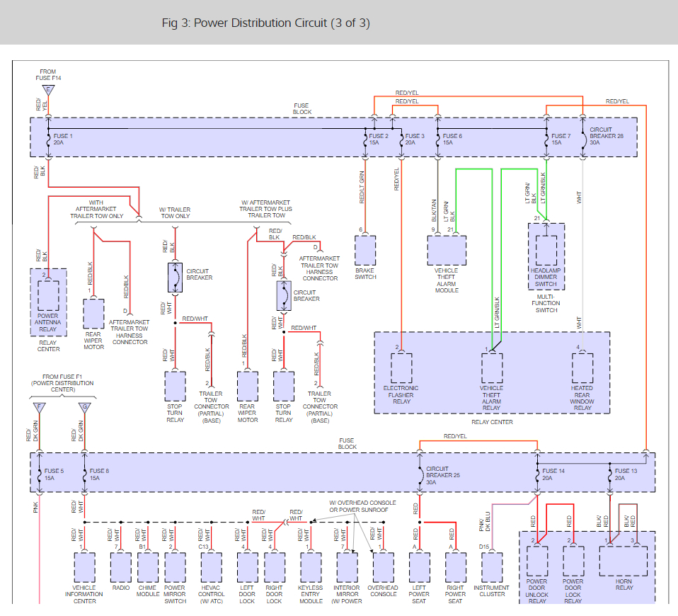
Task: Click the Relay Center label under the relays
Action: [x=491, y=422]
